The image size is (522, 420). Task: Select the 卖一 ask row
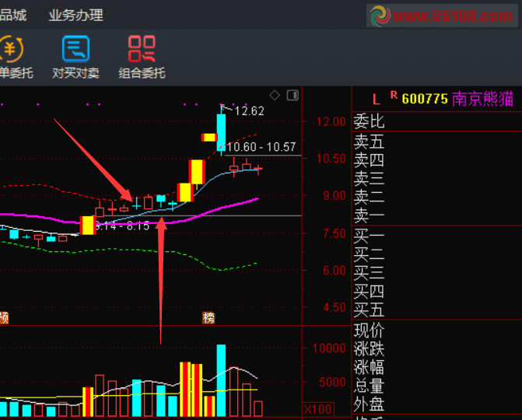pos(370,215)
